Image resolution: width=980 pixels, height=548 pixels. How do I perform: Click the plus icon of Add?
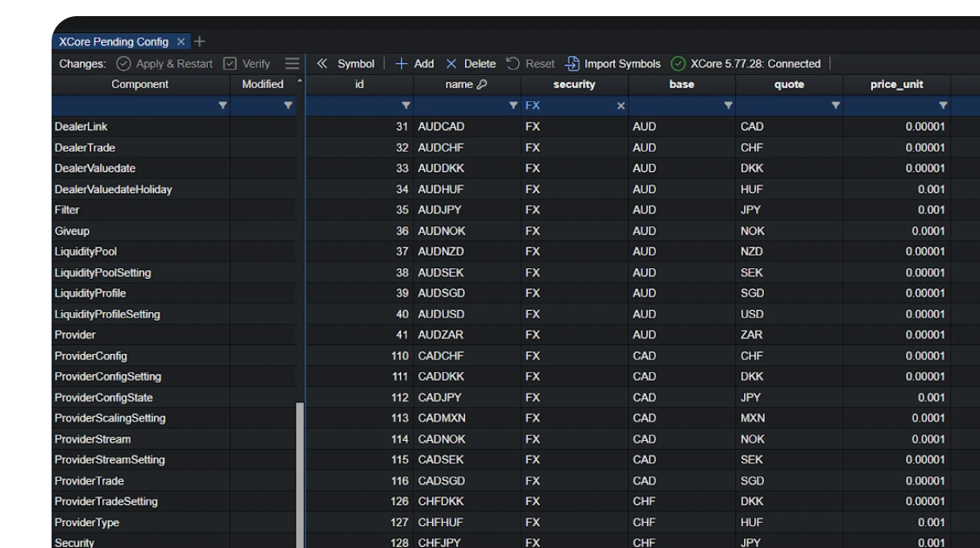pos(401,64)
